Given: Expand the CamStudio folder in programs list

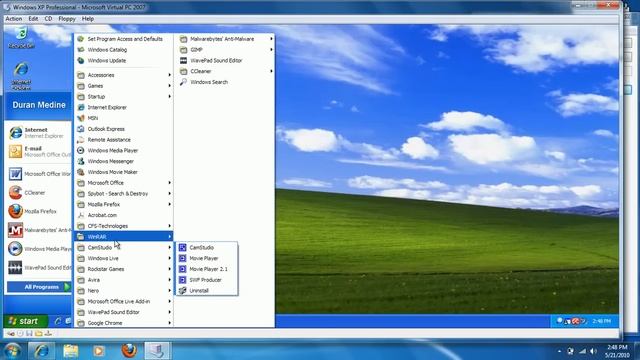Looking at the screenshot, I should pos(124,248).
